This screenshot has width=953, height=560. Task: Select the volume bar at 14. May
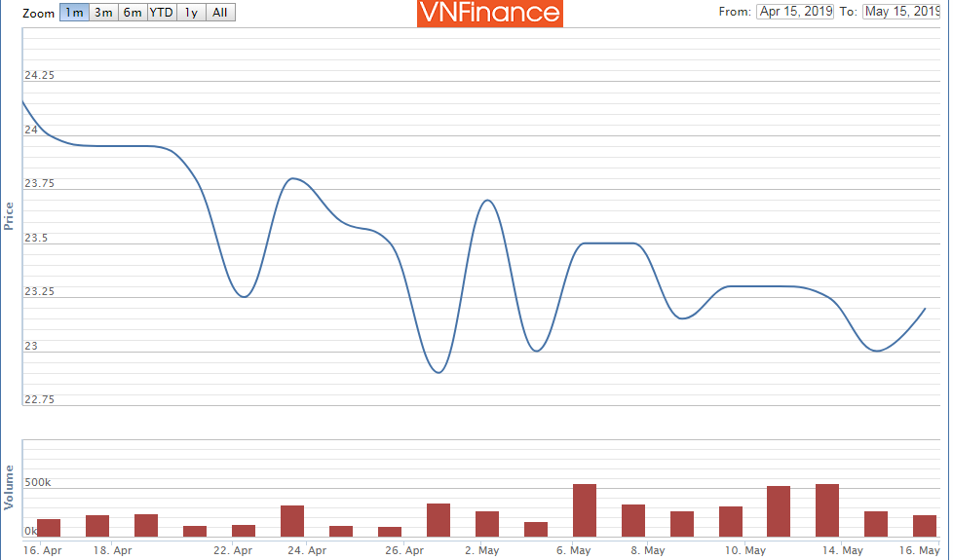coord(827,510)
